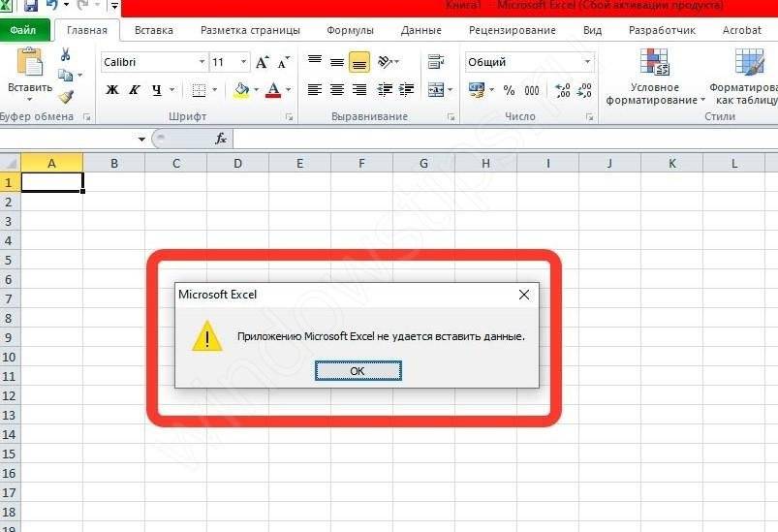
Task: Open Font group dialog launcher
Action: pyautogui.click(x=289, y=117)
